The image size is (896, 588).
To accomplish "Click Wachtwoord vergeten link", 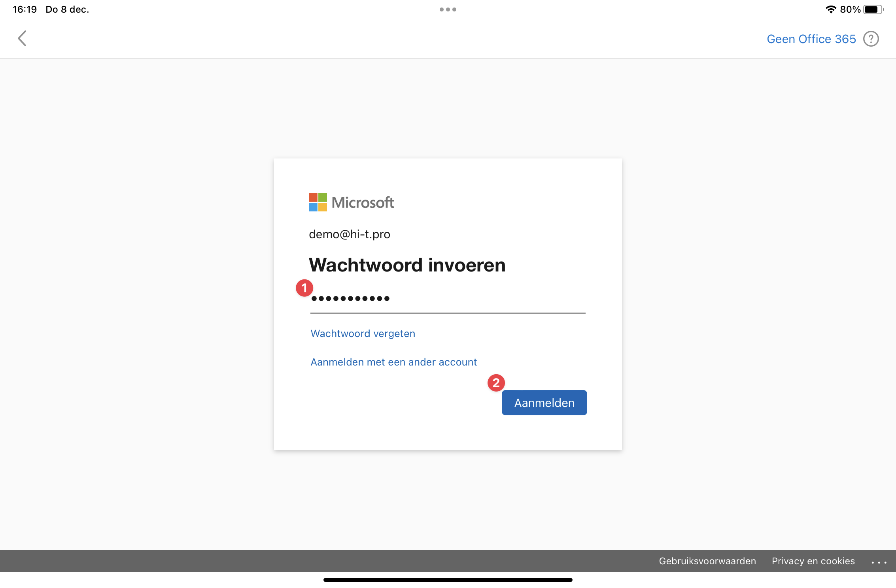I will (363, 334).
